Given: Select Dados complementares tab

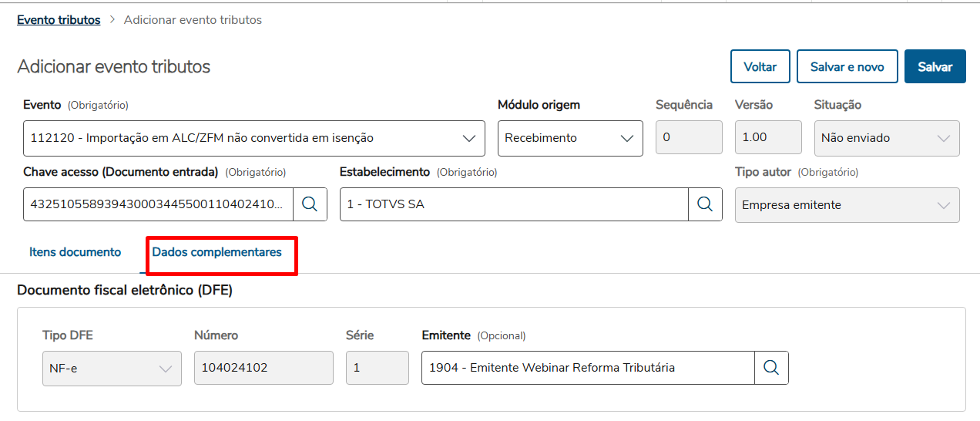Looking at the screenshot, I should pyautogui.click(x=217, y=252).
